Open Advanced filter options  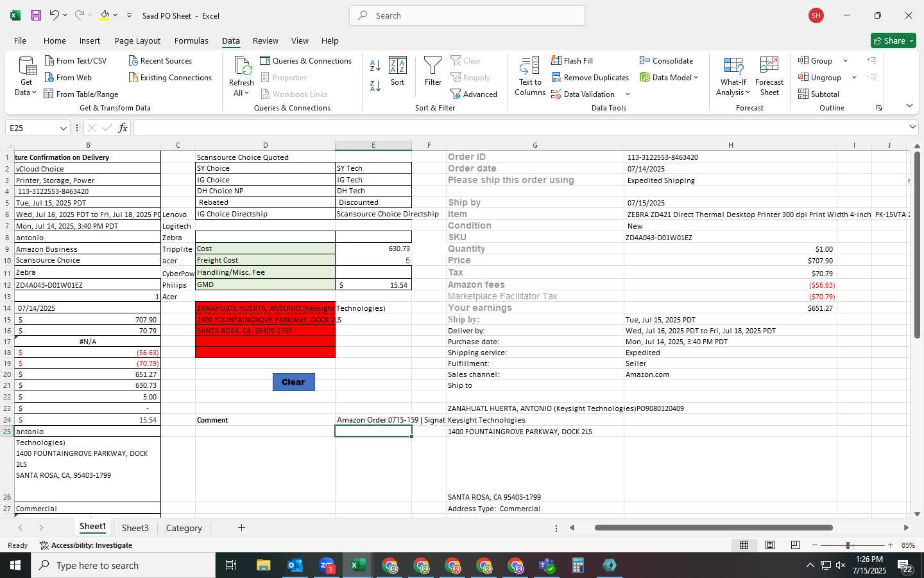coord(474,94)
